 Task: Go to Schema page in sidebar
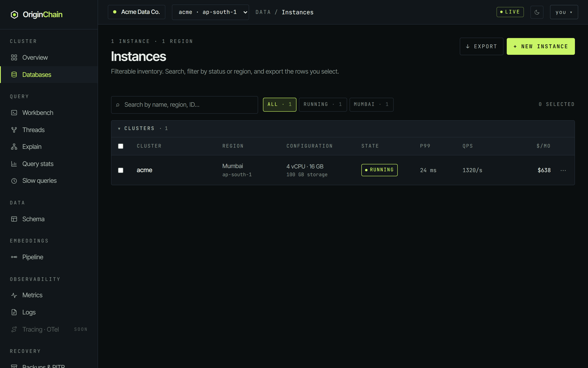(x=49, y=219)
